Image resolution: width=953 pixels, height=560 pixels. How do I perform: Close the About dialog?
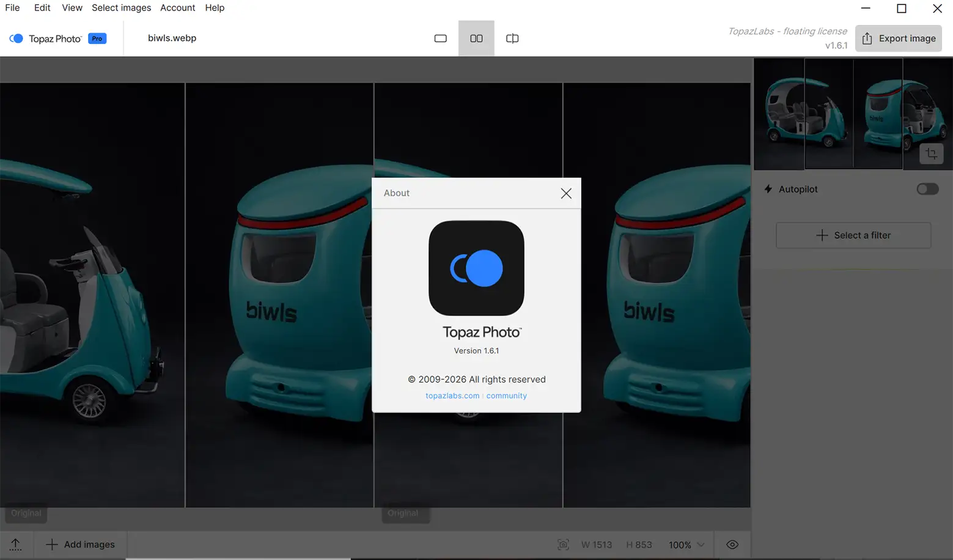pos(566,193)
